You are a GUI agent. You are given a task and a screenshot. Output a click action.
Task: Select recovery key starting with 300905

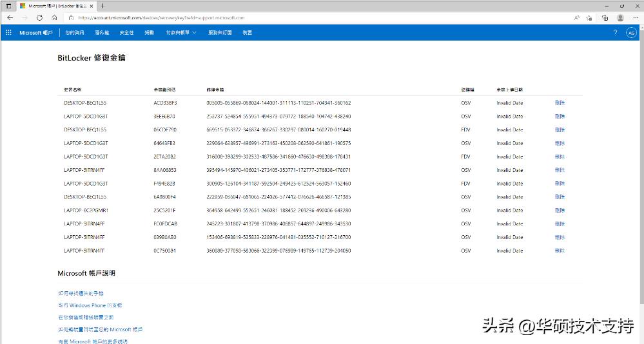coord(278,184)
